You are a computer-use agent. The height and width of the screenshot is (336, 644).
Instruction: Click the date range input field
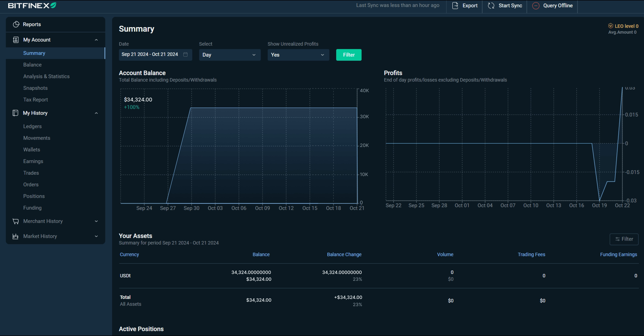pos(150,54)
